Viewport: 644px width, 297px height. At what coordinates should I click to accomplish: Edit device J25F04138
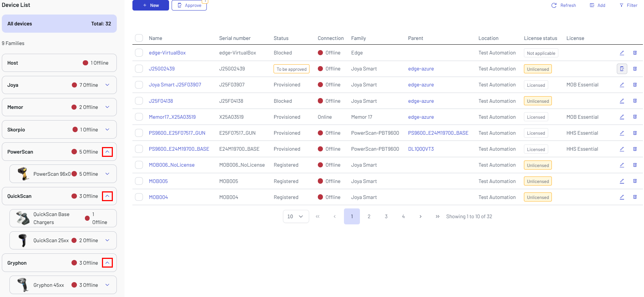click(622, 101)
